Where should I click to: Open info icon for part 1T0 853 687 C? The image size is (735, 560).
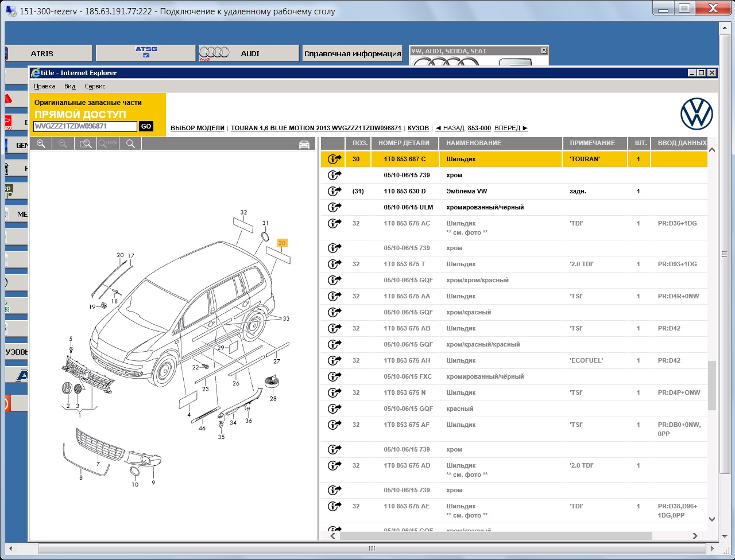pos(334,159)
